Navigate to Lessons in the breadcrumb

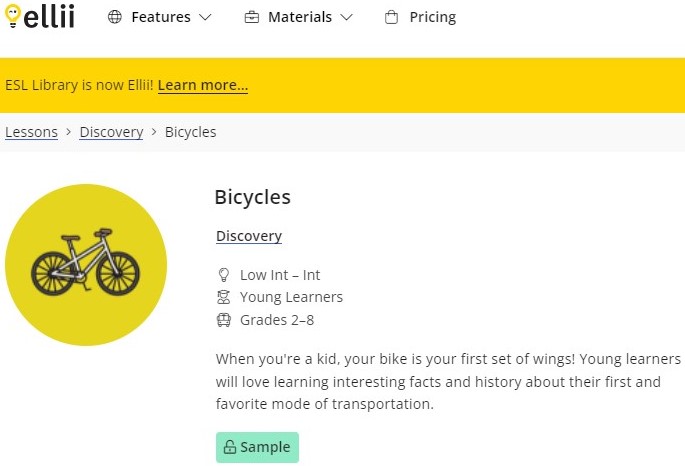tap(31, 132)
